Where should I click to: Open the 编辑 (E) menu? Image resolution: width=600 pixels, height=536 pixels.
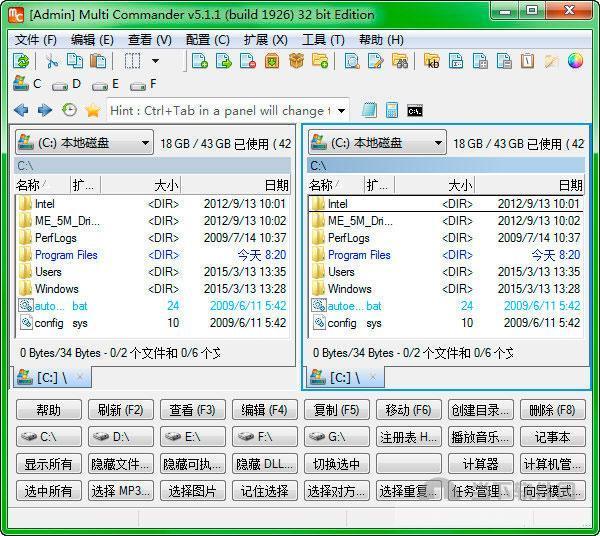pos(92,39)
